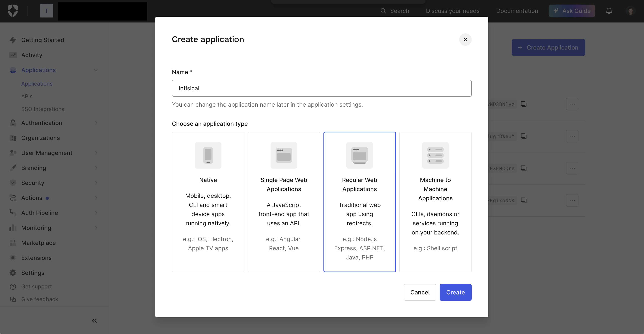
Task: Open the notifications bell
Action: pyautogui.click(x=609, y=11)
